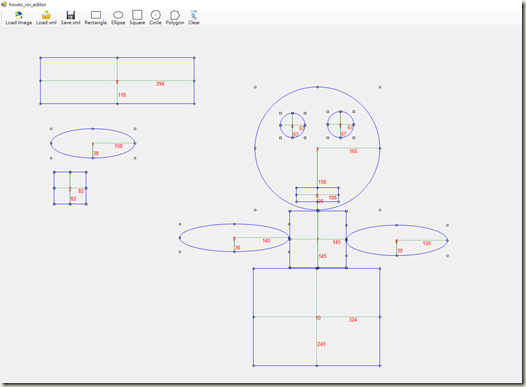Click the 158 label in the head circle
Screen dimensions: 526x387
pyautogui.click(x=322, y=182)
